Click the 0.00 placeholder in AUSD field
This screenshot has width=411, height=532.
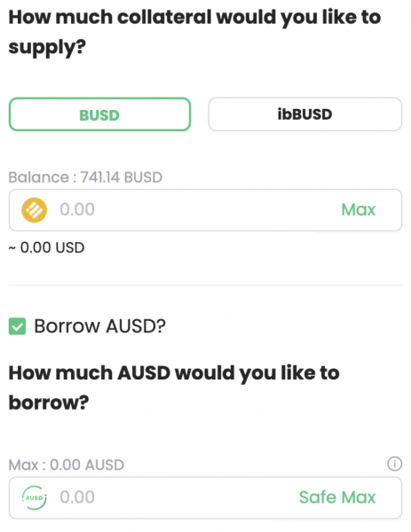(x=77, y=497)
